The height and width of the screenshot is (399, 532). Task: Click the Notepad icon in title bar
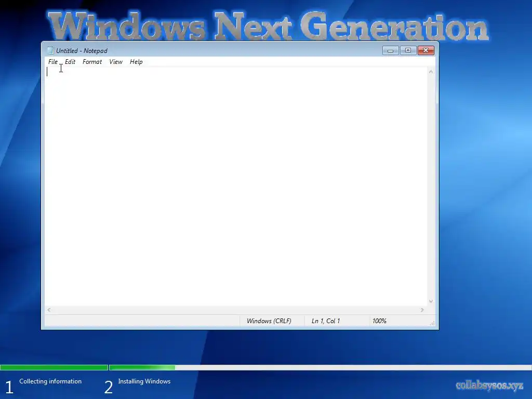[x=50, y=50]
